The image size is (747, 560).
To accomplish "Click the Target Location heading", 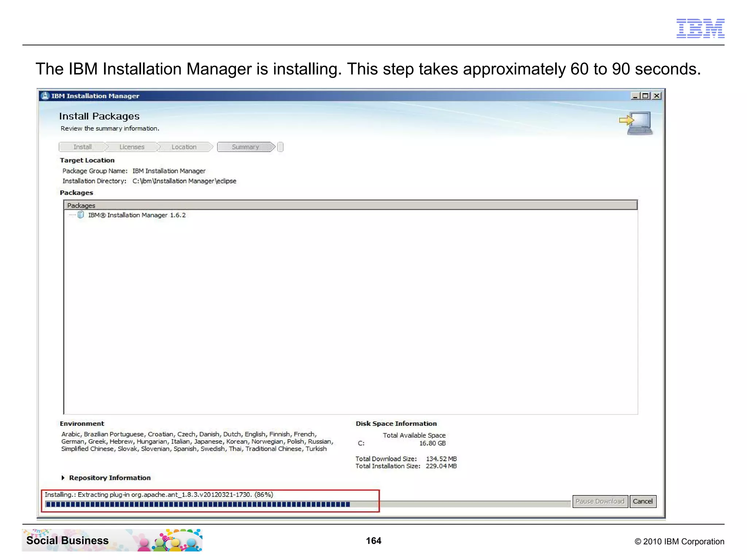I will point(87,160).
